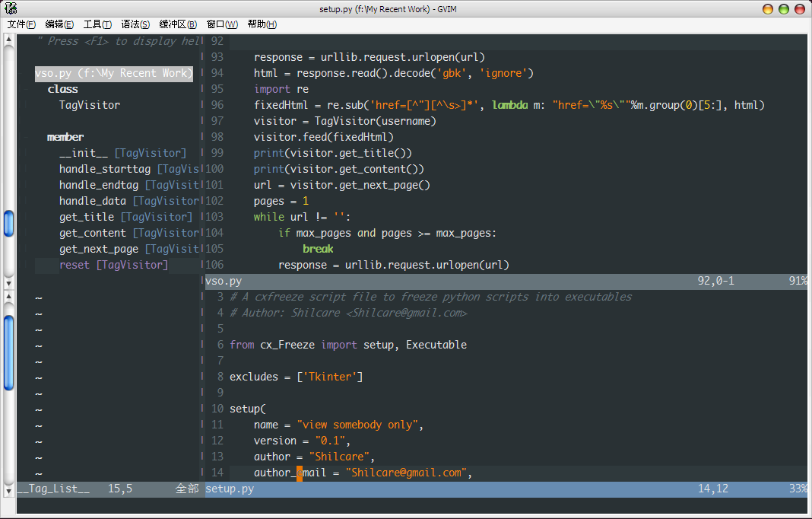Click the upper scrollbar's up arrow
The height and width of the screenshot is (519, 812).
click(x=8, y=40)
